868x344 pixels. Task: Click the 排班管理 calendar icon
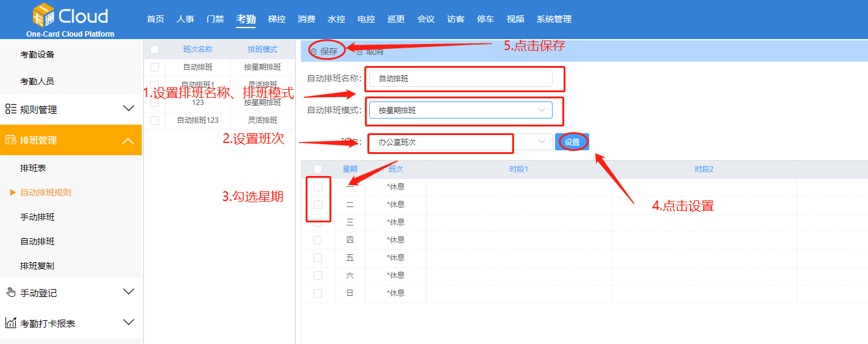pyautogui.click(x=10, y=141)
